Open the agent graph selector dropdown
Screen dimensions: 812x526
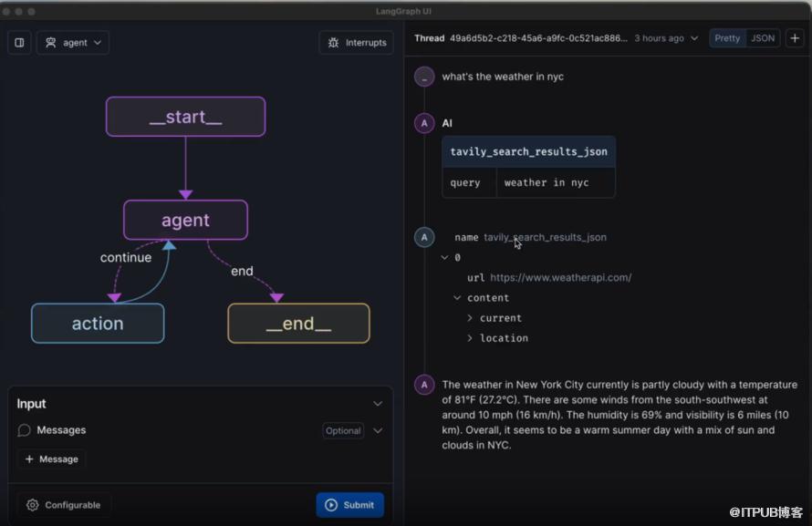73,43
